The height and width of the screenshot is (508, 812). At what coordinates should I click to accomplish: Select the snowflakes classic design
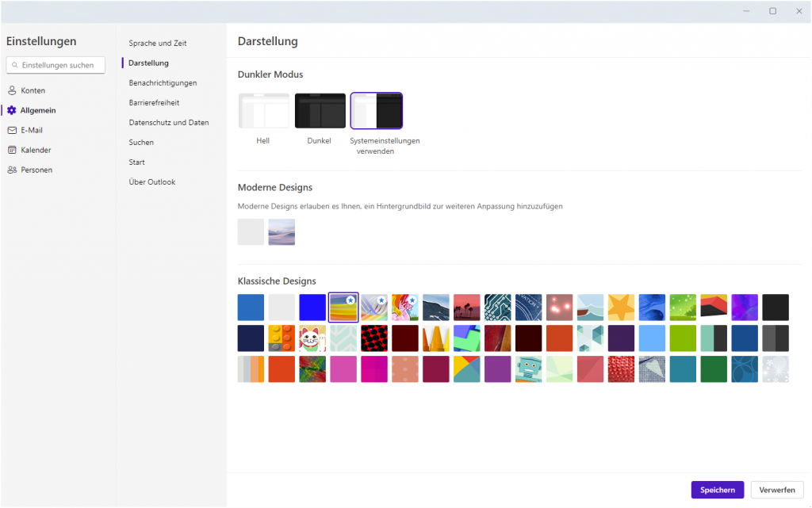[776, 369]
